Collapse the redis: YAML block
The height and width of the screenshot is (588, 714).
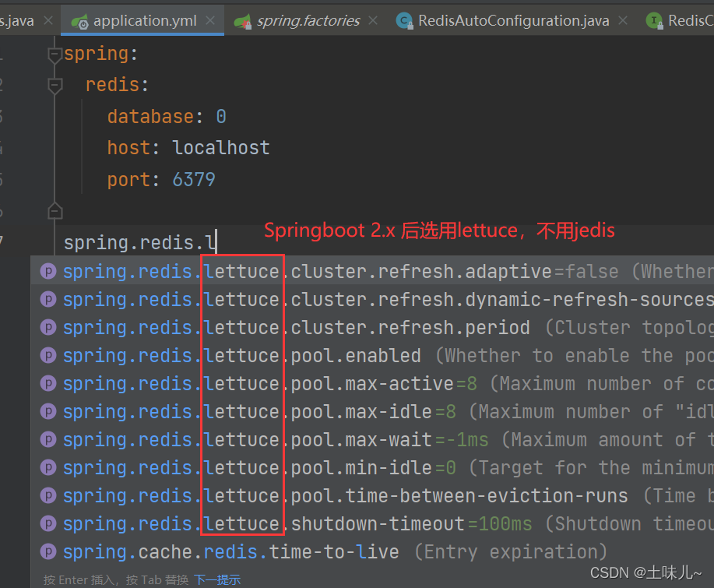[x=55, y=86]
